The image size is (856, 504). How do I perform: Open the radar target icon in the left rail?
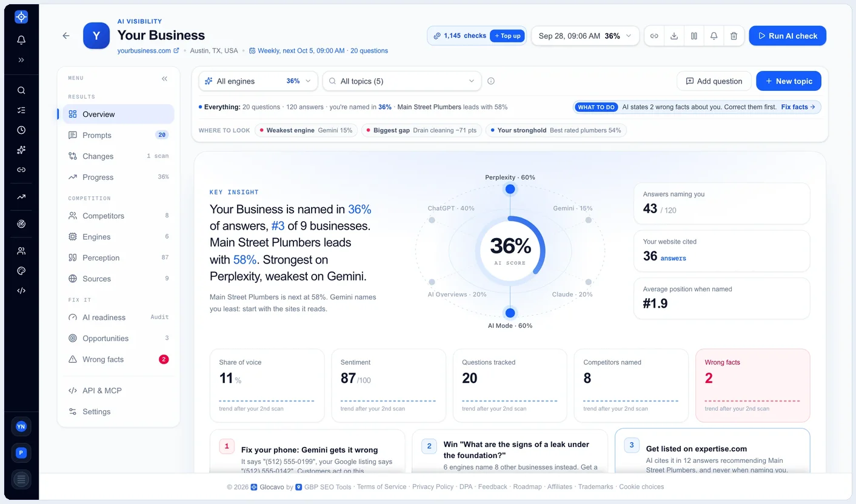pos(21,224)
